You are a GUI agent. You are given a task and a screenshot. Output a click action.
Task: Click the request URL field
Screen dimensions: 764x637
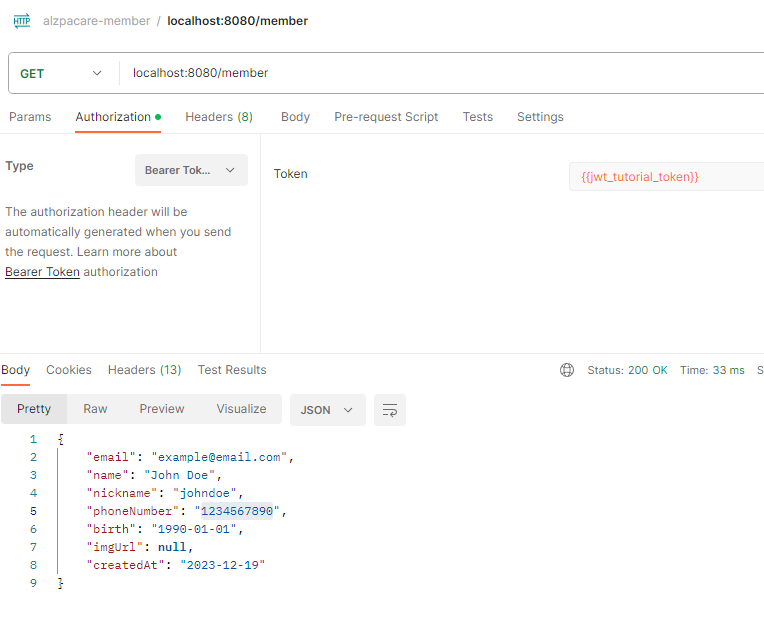coord(440,73)
